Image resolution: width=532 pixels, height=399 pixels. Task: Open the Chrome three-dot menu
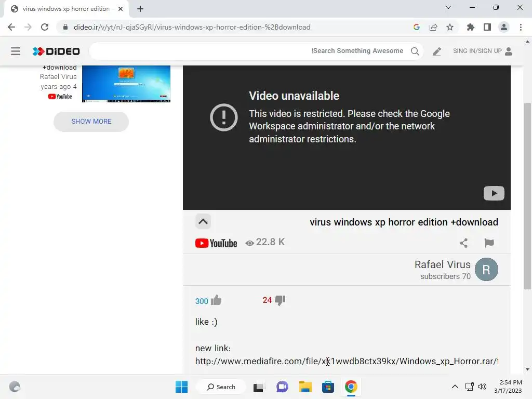tap(521, 27)
